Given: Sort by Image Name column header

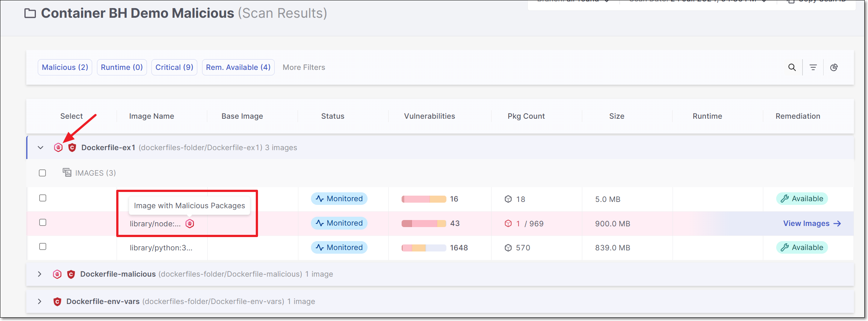Looking at the screenshot, I should click(151, 116).
